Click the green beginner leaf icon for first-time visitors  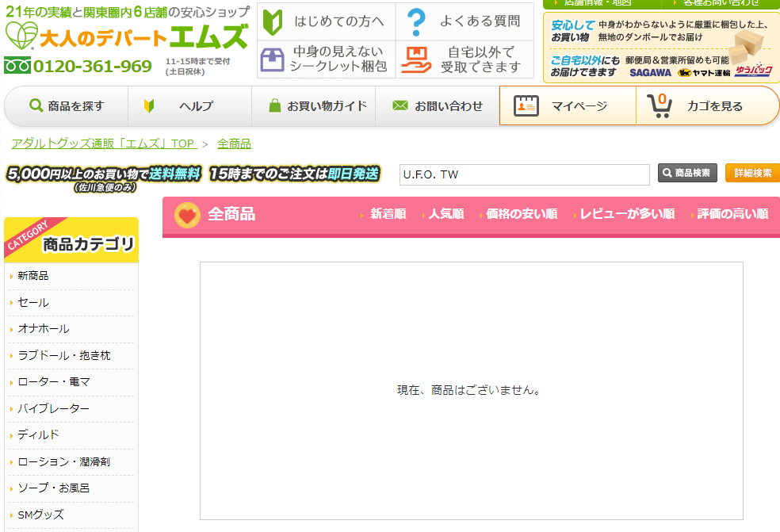[x=273, y=21]
